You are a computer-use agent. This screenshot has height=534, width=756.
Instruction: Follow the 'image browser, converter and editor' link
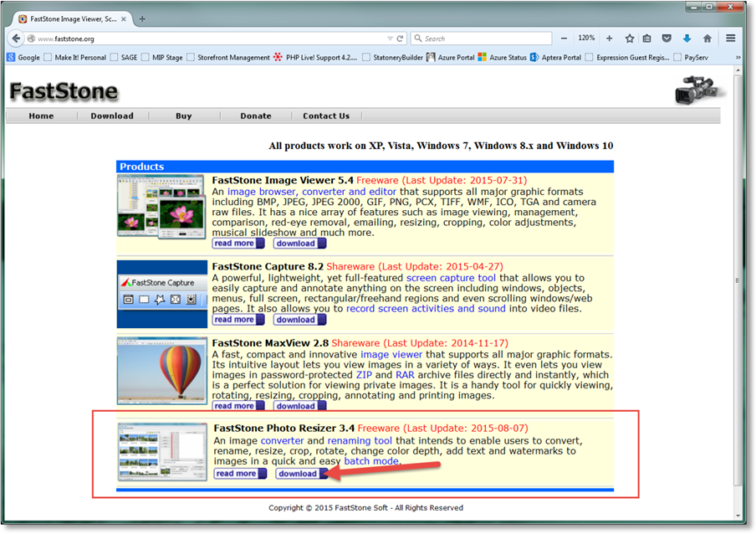click(311, 192)
